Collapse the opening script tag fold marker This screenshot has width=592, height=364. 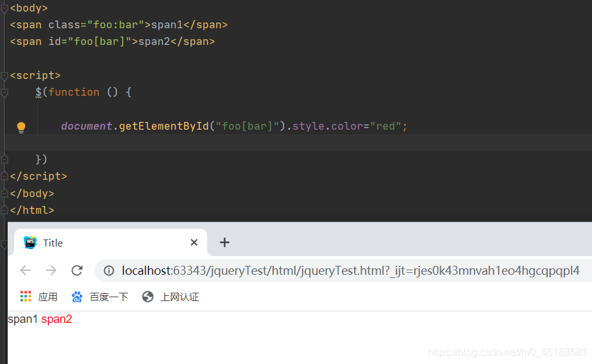[4, 76]
